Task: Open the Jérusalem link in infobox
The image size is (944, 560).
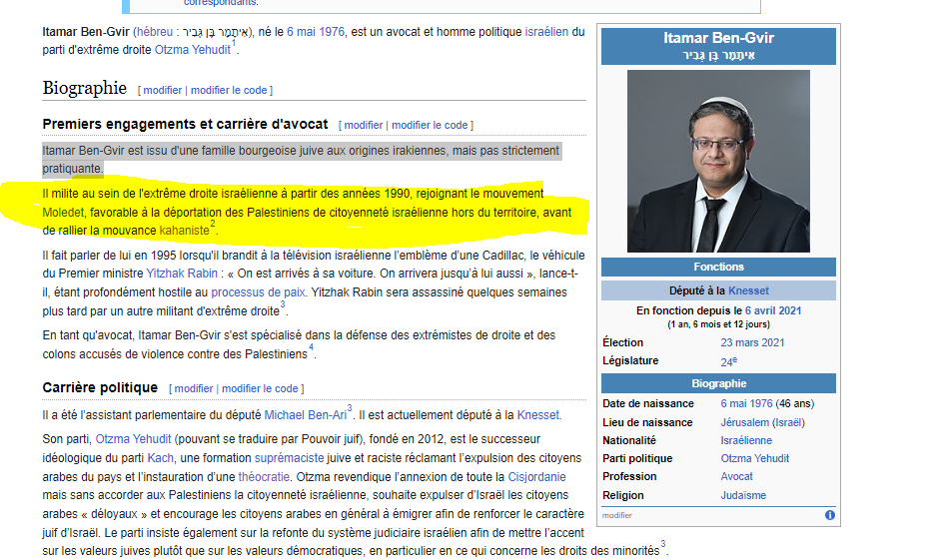Action: pyautogui.click(x=745, y=423)
